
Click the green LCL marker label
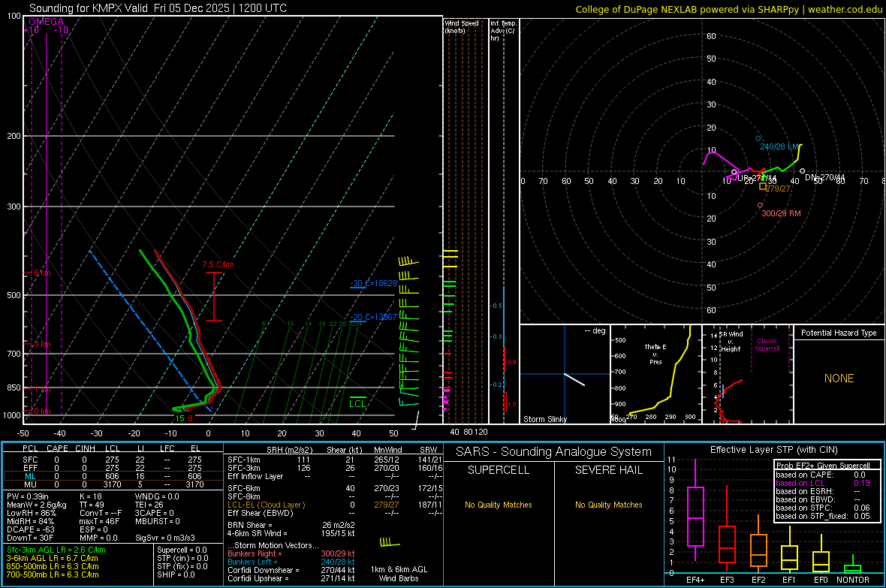(357, 403)
